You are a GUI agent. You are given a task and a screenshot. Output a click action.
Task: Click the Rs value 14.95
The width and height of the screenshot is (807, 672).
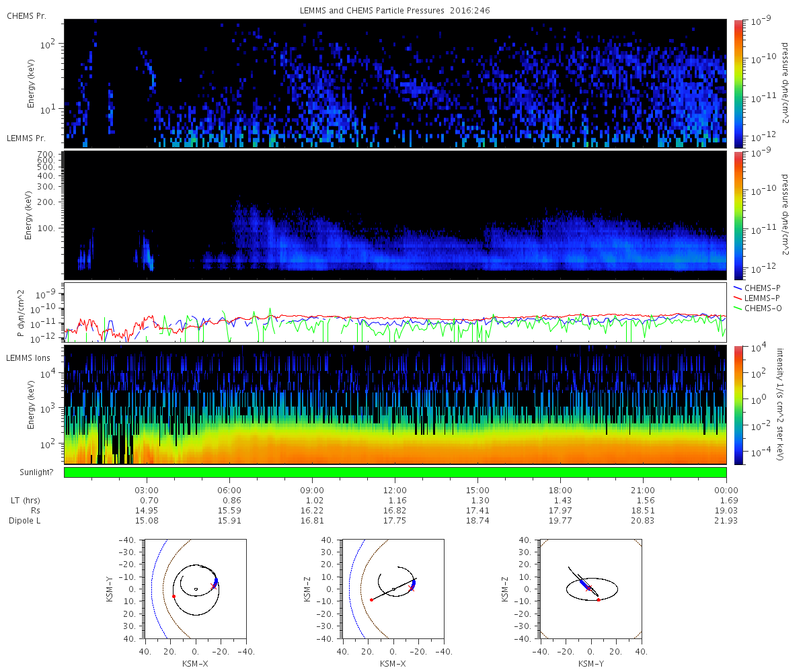pyautogui.click(x=149, y=511)
